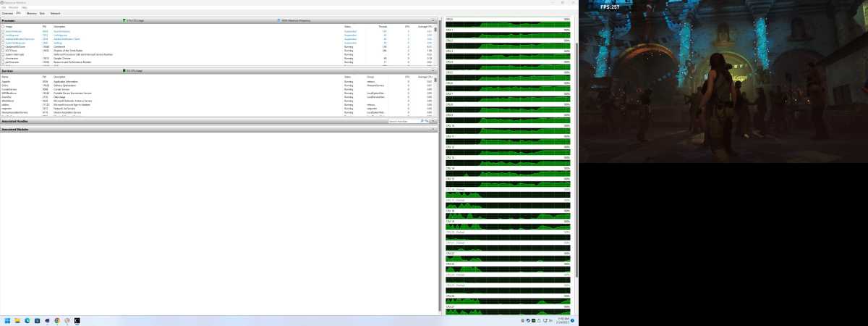This screenshot has width=868, height=326.
Task: Click the refresh icon next to handle search
Action: [x=427, y=121]
